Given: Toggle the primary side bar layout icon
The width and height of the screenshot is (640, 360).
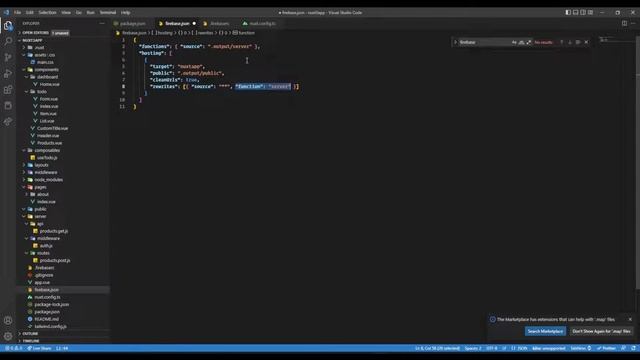Looking at the screenshot, I should (568, 13).
